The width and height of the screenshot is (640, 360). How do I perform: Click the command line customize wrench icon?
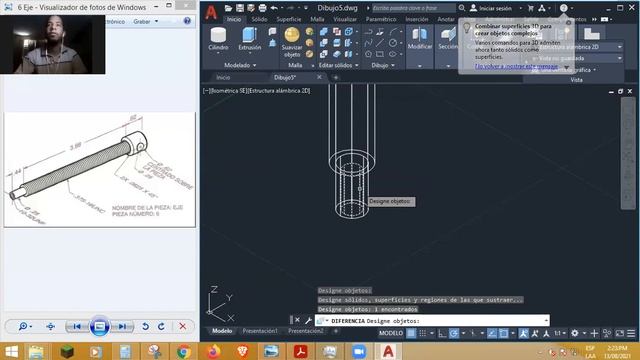click(x=308, y=320)
